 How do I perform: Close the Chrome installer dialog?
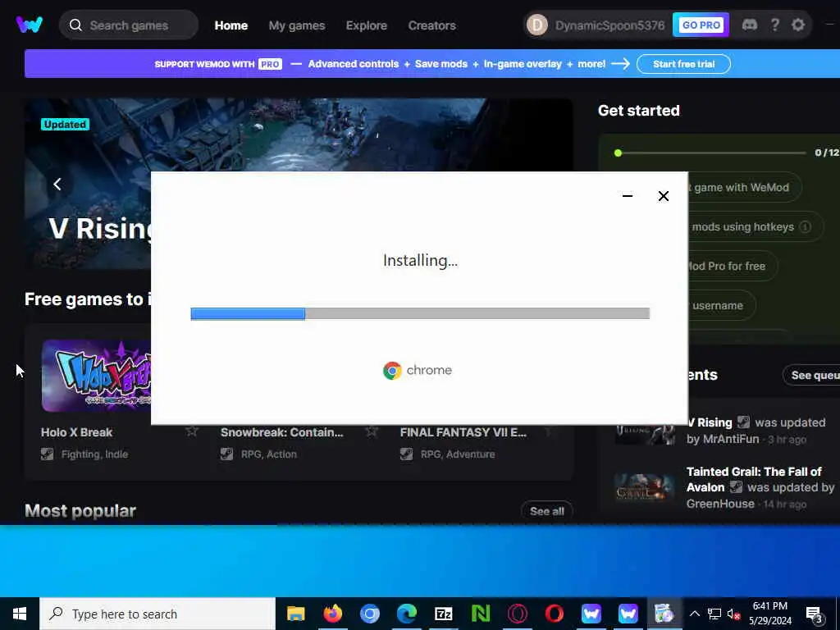(663, 196)
